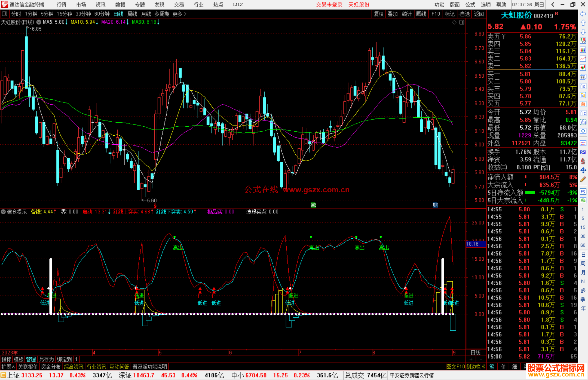The image size is (588, 380).
Task: Select 60-minute period in right sidebar
Action: point(583,245)
